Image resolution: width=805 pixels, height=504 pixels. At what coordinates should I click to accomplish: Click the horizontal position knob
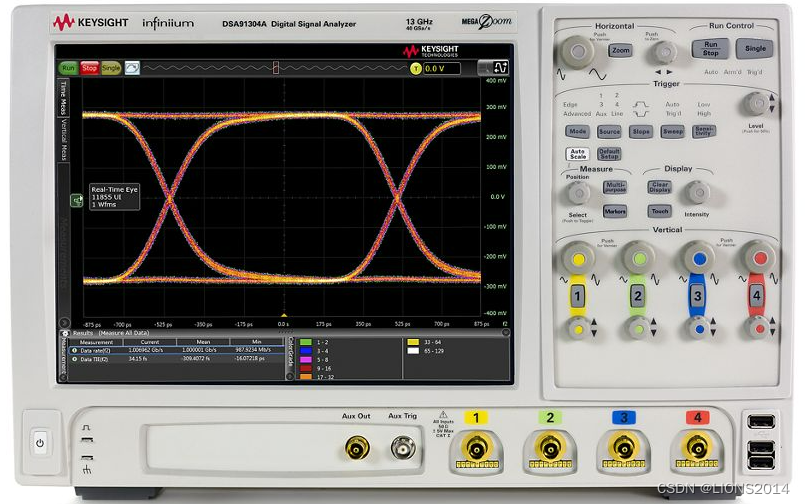[x=663, y=52]
